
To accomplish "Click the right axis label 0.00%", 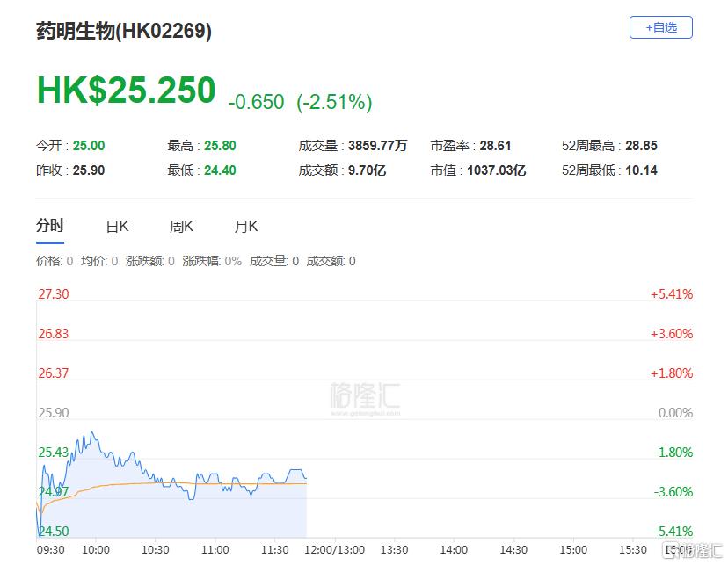I will point(675,412).
